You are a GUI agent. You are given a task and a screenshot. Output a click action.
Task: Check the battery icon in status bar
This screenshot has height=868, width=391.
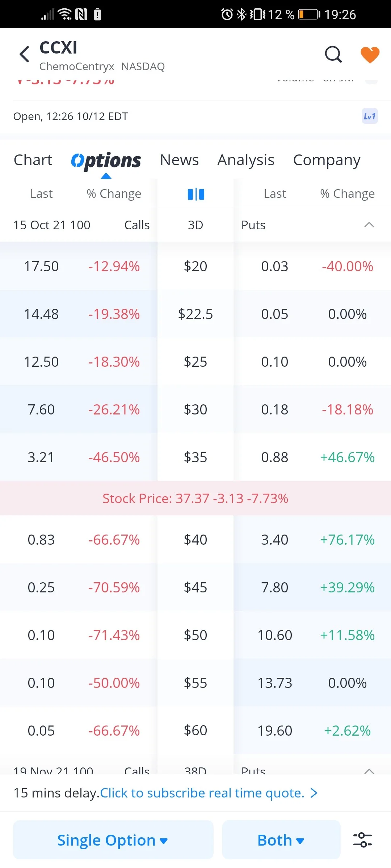pos(310,14)
